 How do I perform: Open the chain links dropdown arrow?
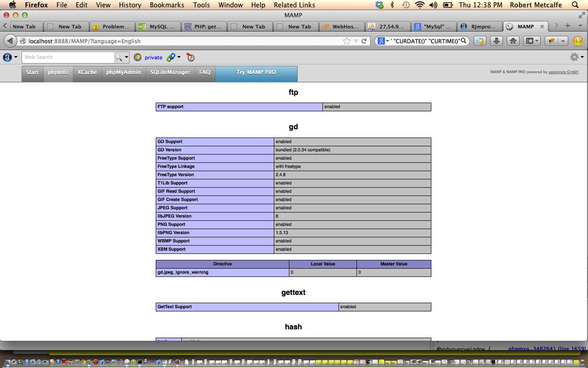tap(179, 57)
